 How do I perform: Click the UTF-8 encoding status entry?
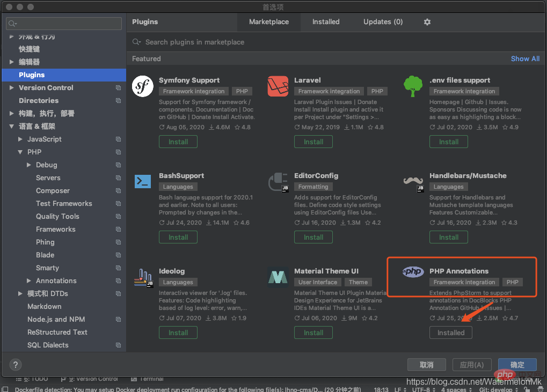(x=424, y=389)
